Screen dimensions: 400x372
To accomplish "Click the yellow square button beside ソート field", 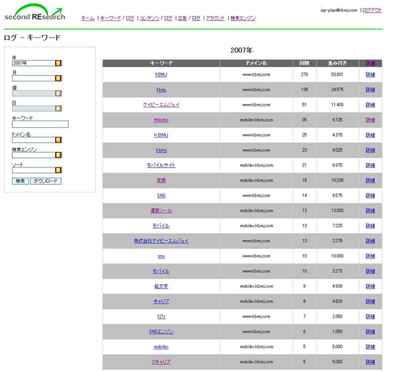I will point(58,170).
